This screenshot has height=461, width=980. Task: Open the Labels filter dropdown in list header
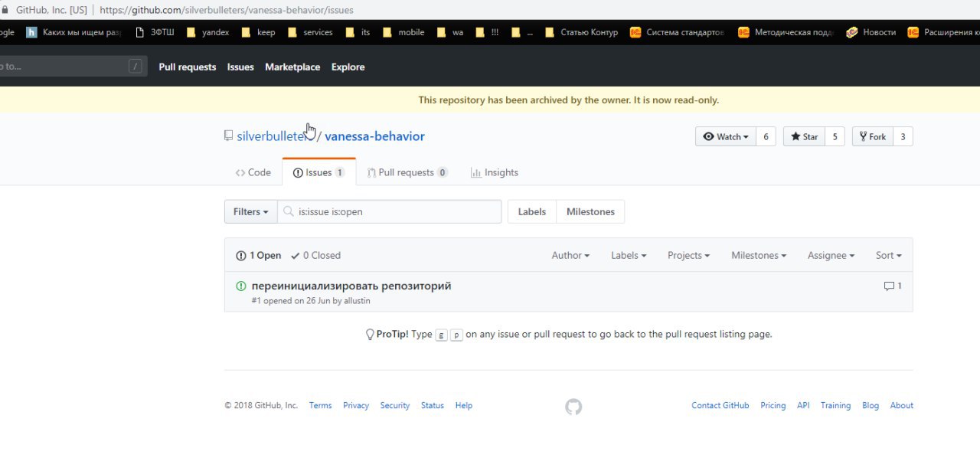[629, 255]
